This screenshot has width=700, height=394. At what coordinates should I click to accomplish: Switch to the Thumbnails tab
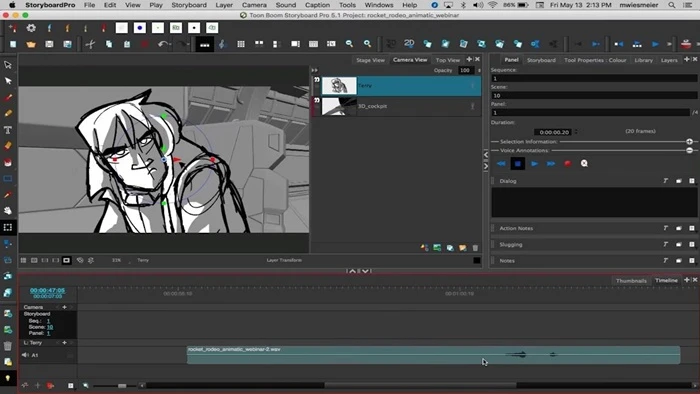point(631,281)
